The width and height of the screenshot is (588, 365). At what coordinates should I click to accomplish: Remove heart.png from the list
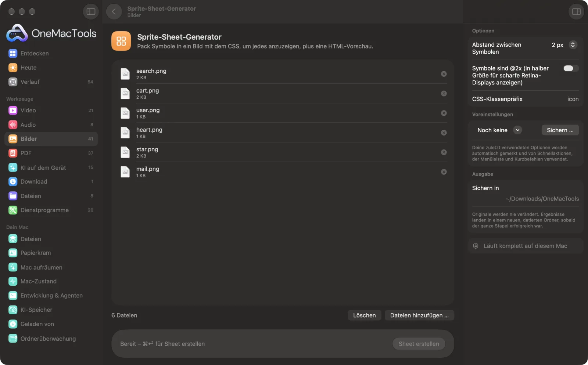444,133
